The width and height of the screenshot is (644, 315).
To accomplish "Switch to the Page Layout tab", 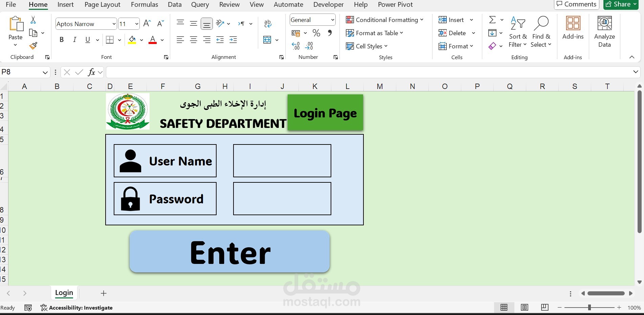I will (x=102, y=5).
